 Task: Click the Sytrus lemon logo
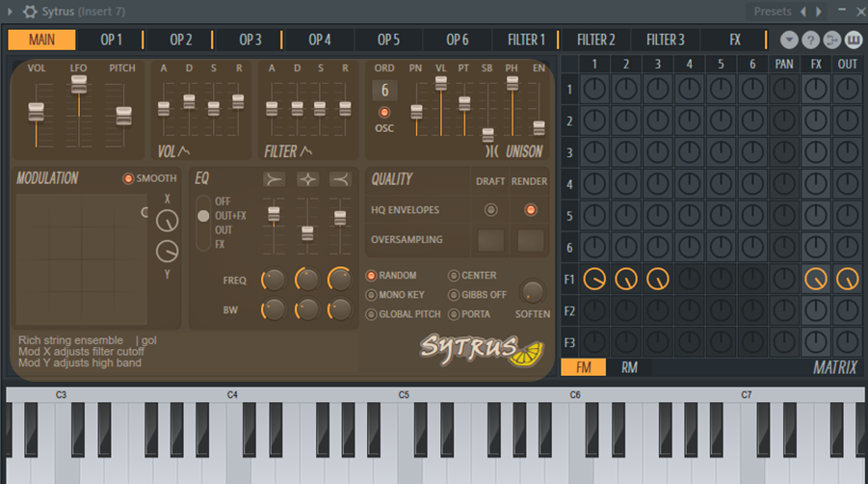tap(482, 350)
